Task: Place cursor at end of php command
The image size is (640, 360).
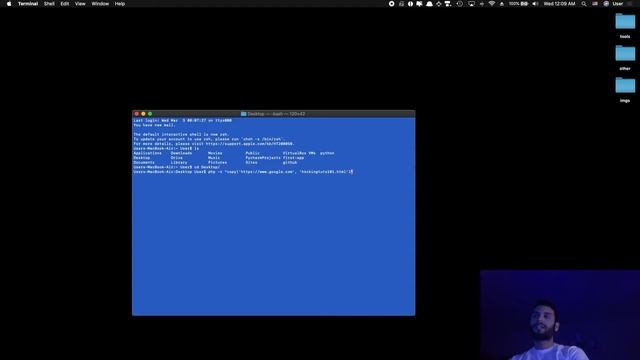Action: 352,172
